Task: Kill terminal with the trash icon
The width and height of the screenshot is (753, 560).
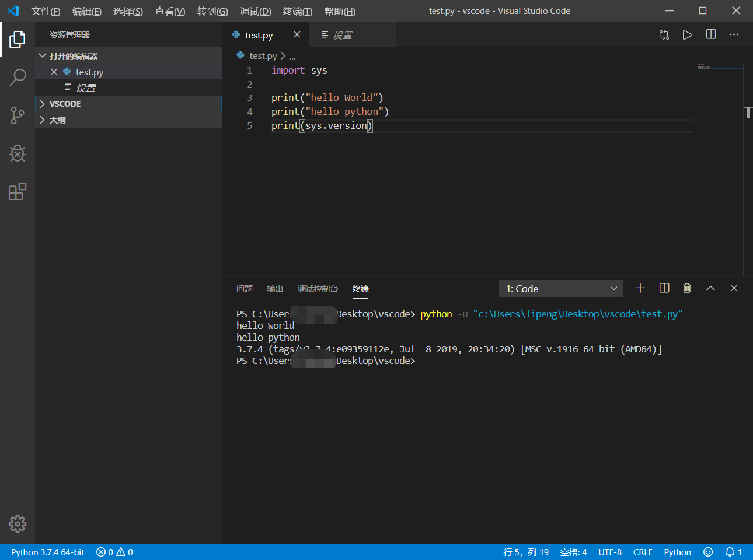Action: (x=686, y=288)
